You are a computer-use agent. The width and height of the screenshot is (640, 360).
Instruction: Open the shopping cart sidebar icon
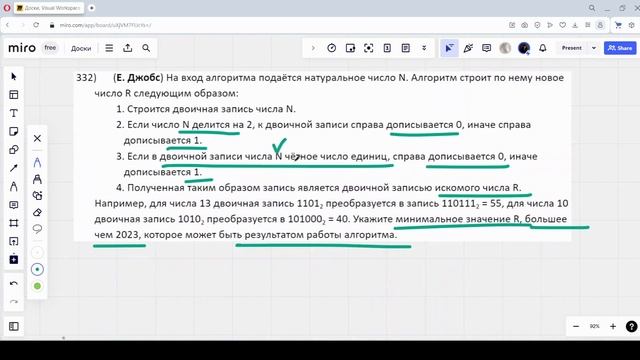(x=618, y=25)
